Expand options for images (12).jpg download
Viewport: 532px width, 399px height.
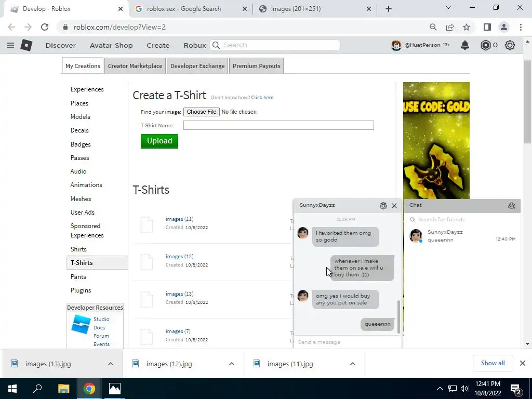pyautogui.click(x=231, y=364)
